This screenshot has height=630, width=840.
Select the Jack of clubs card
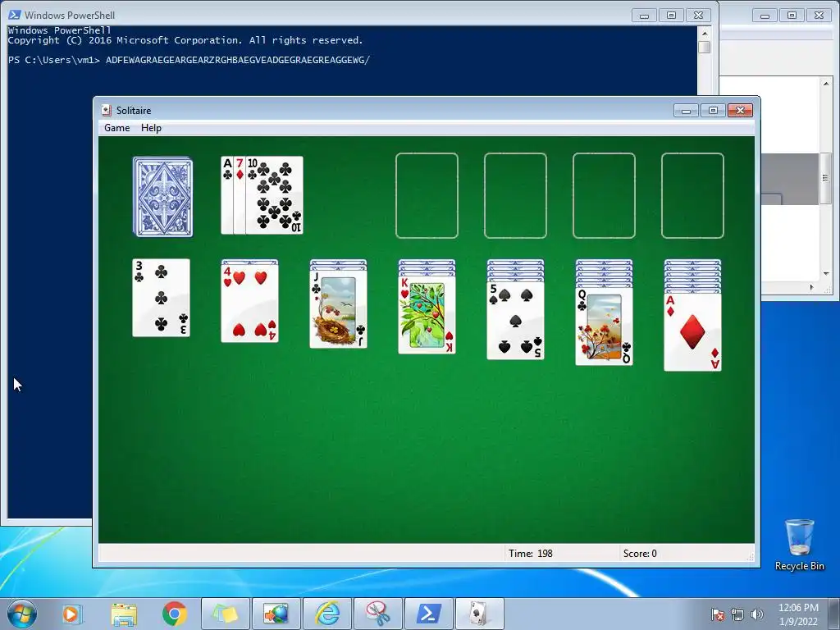coord(339,309)
